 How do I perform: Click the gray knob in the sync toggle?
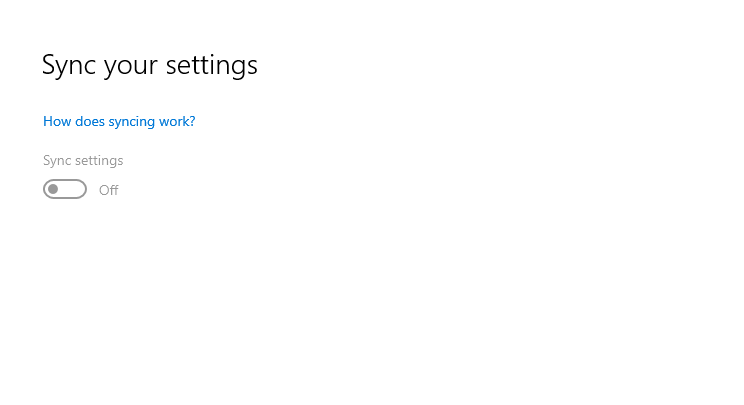coord(53,189)
